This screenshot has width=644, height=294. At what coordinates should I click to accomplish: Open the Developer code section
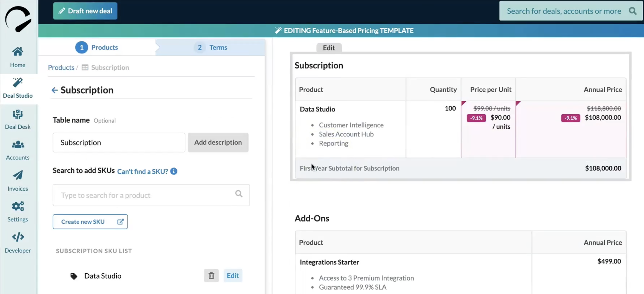[18, 243]
